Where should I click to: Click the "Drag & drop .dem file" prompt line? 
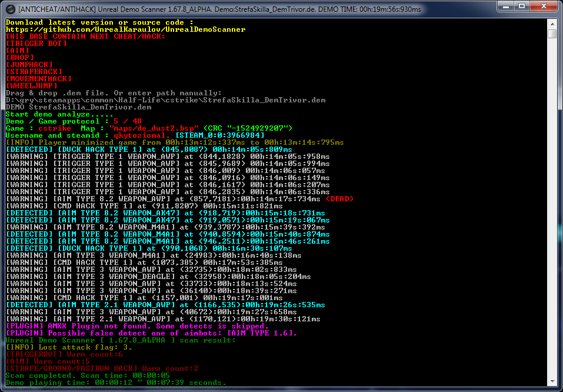click(114, 93)
